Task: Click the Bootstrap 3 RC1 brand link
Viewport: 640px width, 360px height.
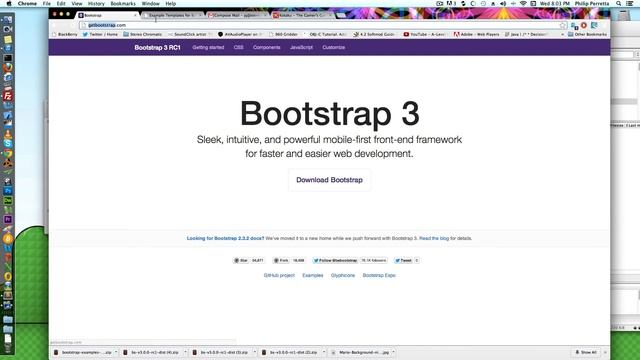Action: click(157, 47)
